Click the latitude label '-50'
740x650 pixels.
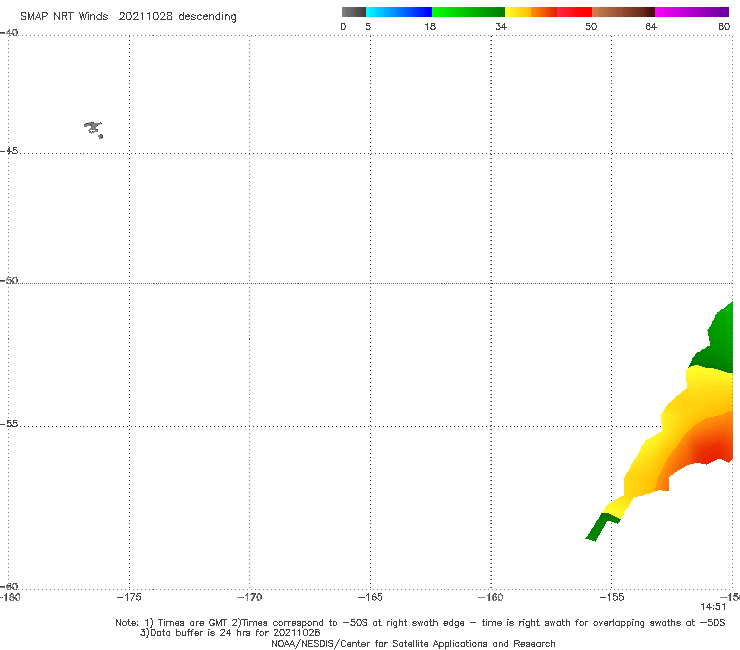pyautogui.click(x=9, y=280)
